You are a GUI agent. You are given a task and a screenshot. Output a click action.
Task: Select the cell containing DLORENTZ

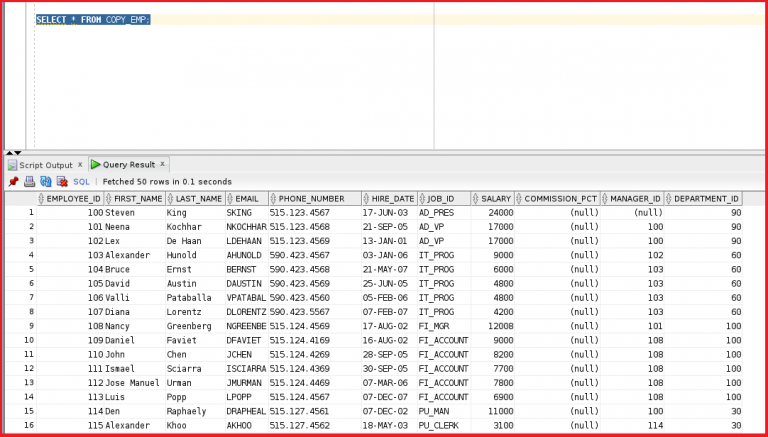click(x=246, y=312)
